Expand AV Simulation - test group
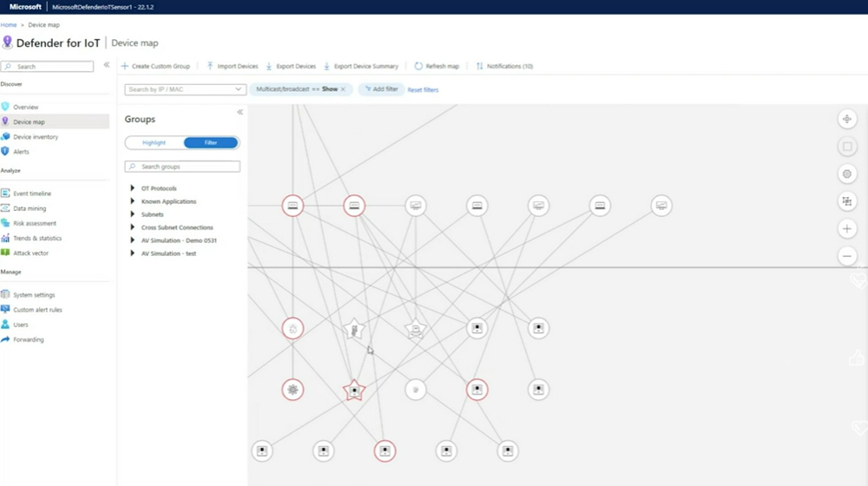 pos(132,253)
